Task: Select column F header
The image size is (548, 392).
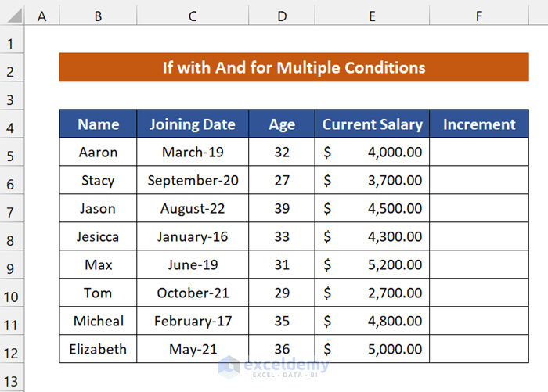Action: (478, 16)
